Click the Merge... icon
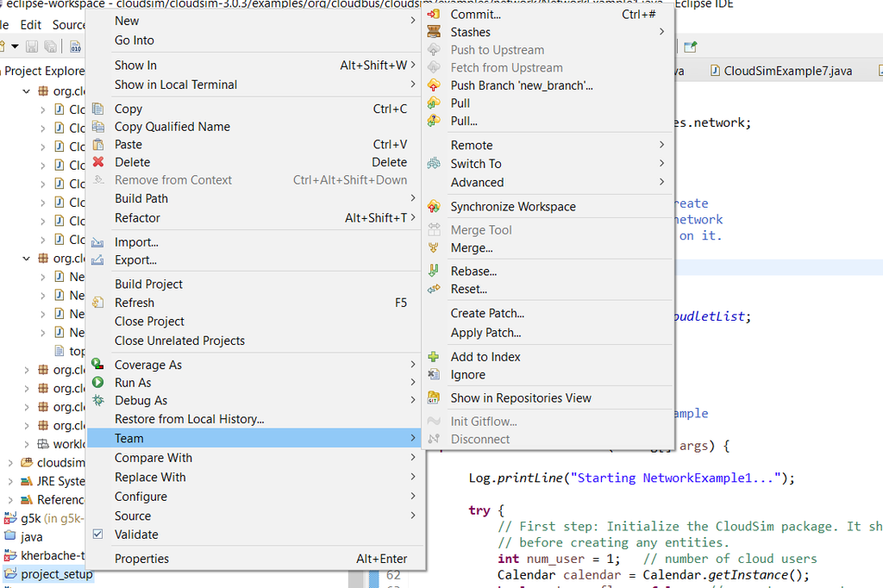The width and height of the screenshot is (883, 588). click(x=434, y=247)
